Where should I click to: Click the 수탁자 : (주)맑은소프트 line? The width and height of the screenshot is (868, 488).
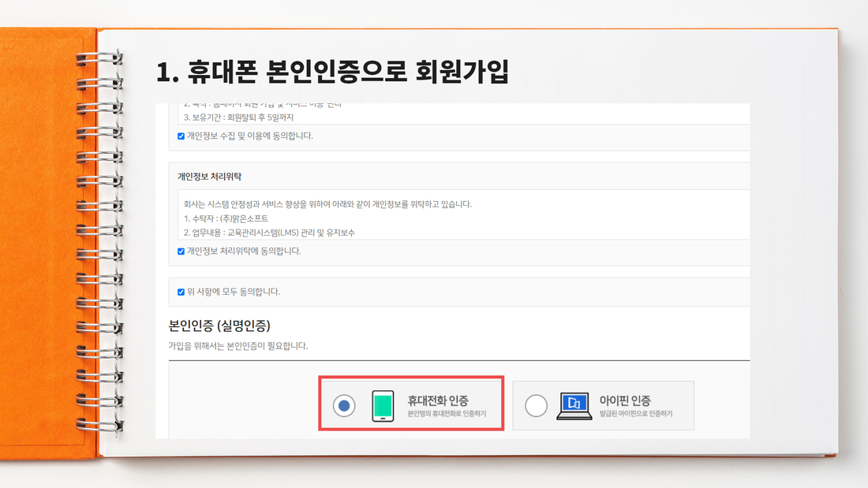point(226,218)
